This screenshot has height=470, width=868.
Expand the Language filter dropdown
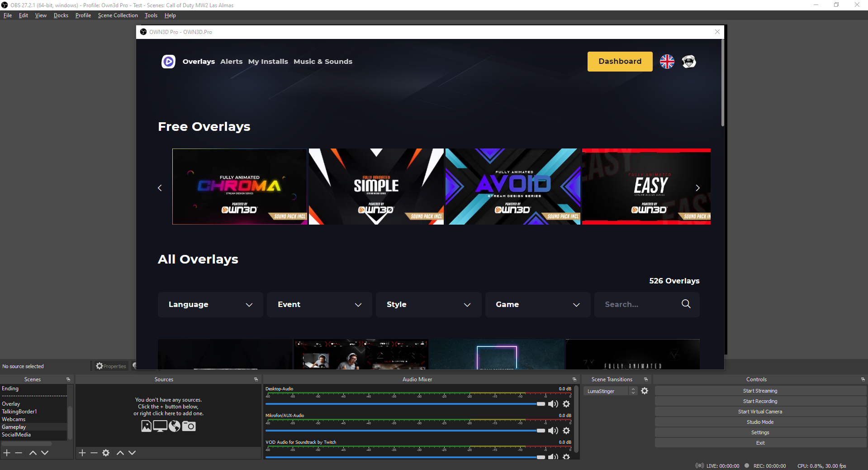(210, 304)
